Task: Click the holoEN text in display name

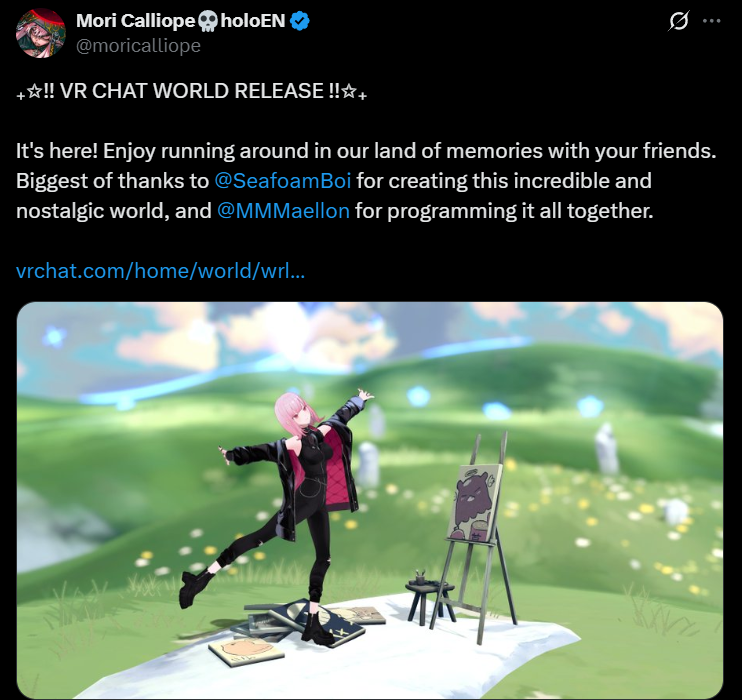Action: tap(253, 21)
